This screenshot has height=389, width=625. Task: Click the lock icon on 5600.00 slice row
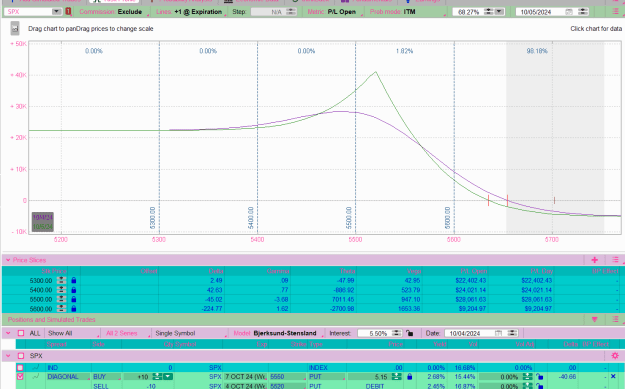pyautogui.click(x=74, y=309)
